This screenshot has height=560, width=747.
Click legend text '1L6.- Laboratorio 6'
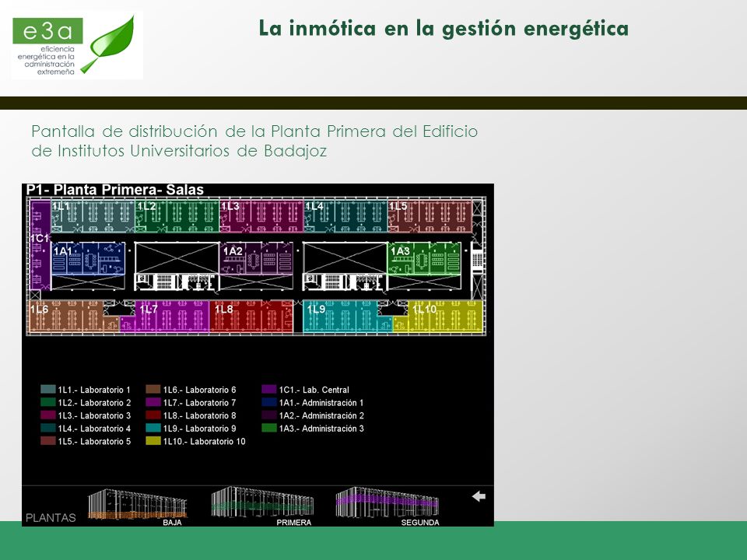(200, 390)
